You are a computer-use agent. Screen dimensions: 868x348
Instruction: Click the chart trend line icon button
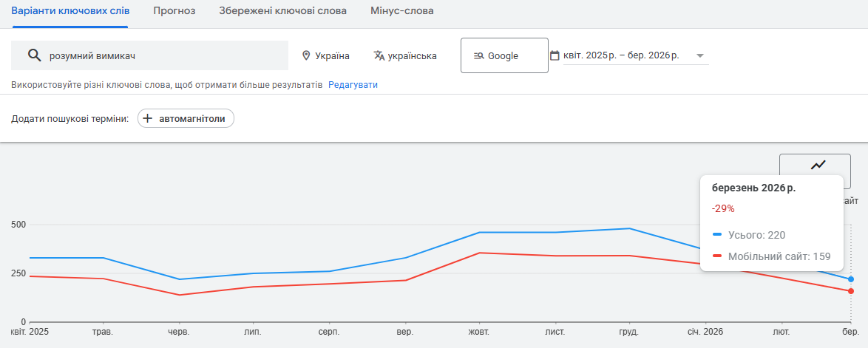click(818, 165)
